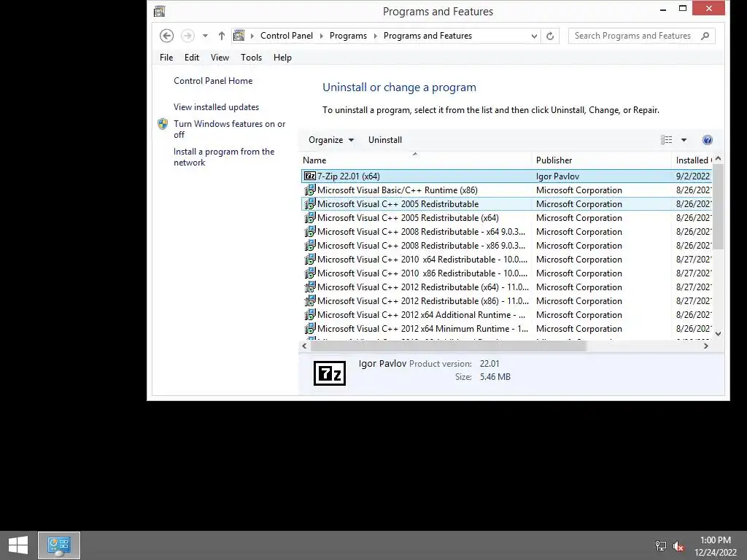This screenshot has width=747, height=560.
Task: Select the '9/2/2022' installed date cell
Action: point(693,176)
